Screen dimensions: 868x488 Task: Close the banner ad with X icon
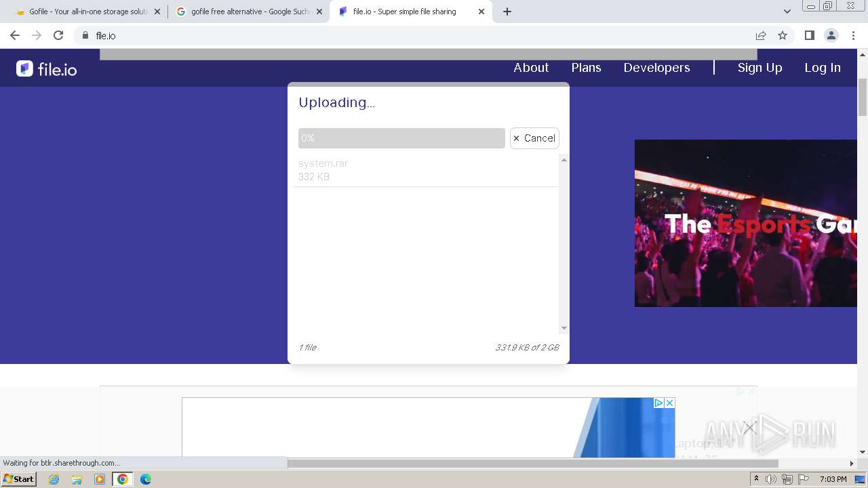point(669,403)
